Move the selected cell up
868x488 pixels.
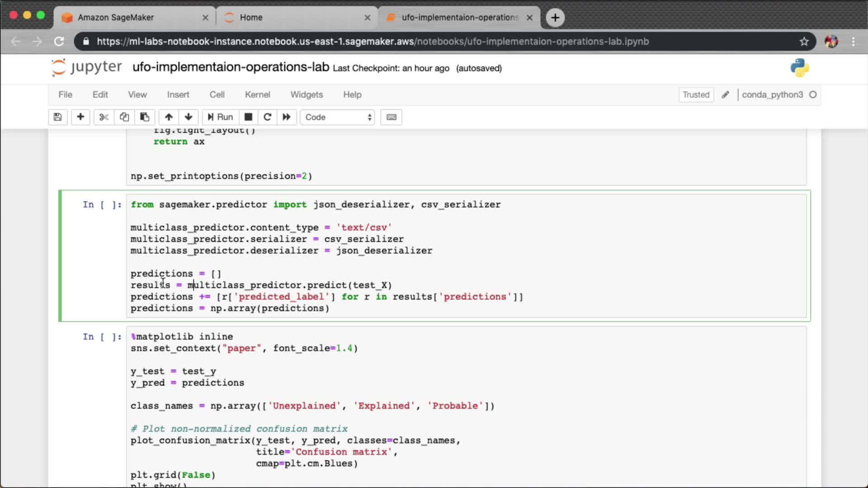point(169,117)
